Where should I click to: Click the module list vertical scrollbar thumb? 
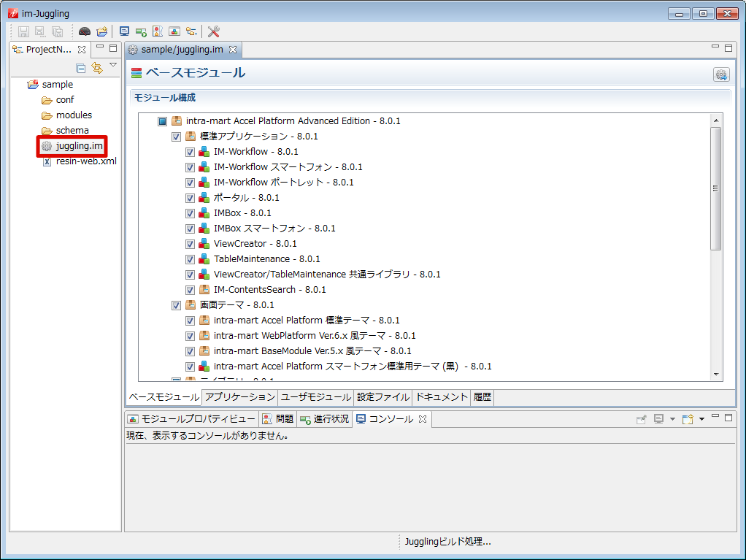click(715, 188)
